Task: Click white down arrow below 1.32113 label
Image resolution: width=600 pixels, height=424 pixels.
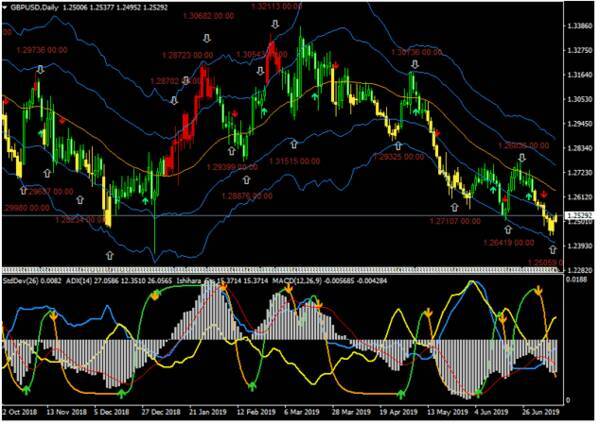Action: [275, 24]
